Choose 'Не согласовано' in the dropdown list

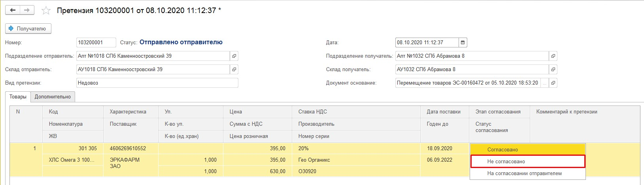(527, 161)
